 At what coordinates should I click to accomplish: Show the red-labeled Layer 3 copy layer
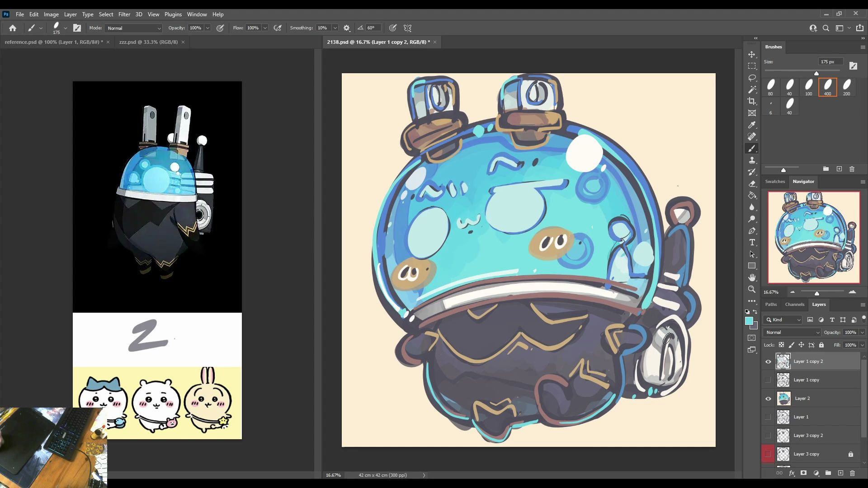(768, 454)
